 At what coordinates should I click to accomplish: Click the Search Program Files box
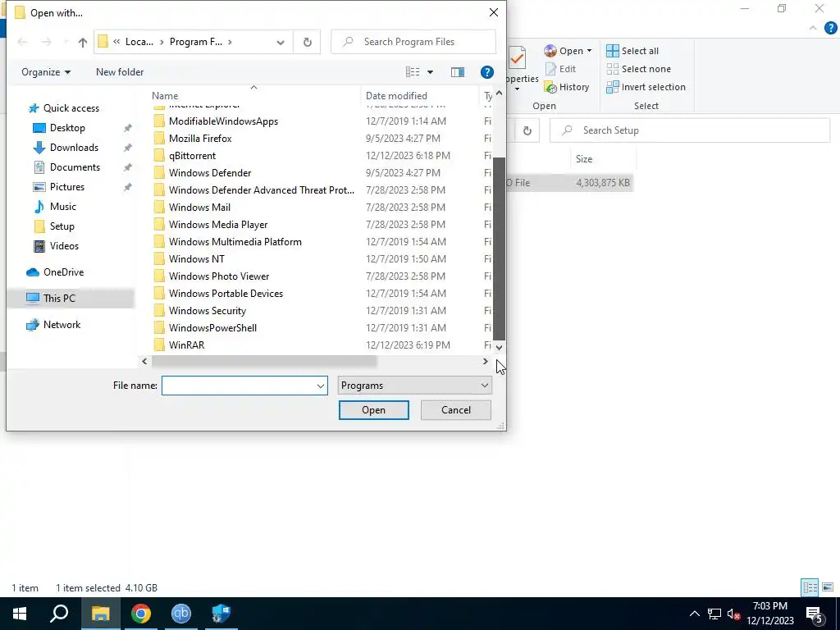point(413,42)
